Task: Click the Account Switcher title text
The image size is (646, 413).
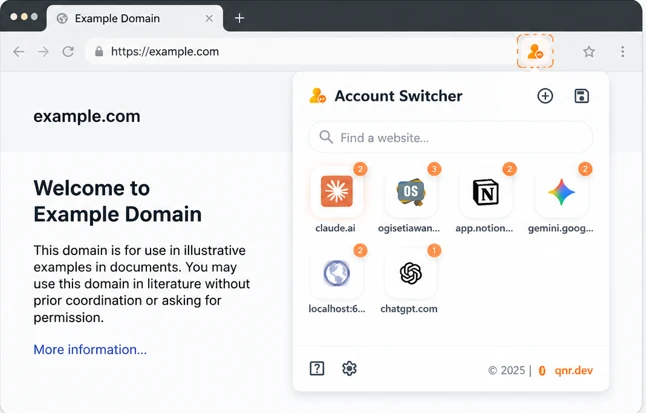Action: click(398, 96)
